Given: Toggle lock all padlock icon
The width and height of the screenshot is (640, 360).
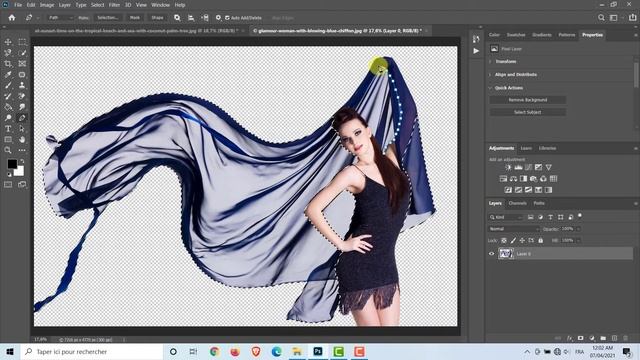Looking at the screenshot, I should click(x=540, y=240).
